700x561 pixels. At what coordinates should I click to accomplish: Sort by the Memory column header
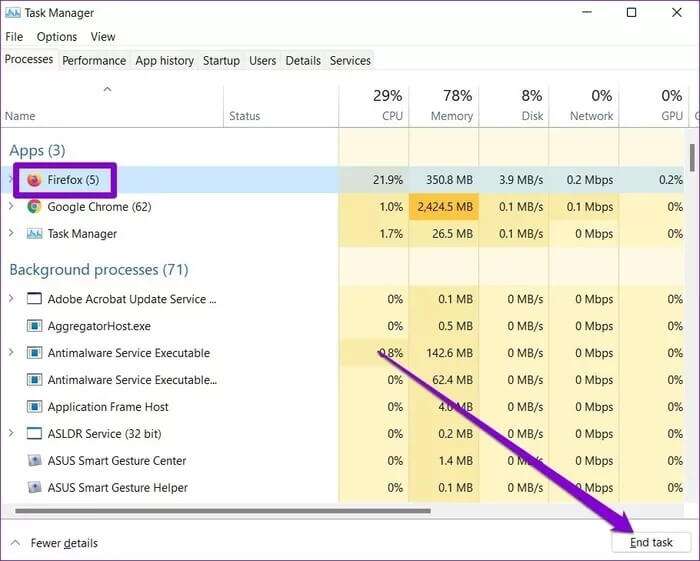444,106
